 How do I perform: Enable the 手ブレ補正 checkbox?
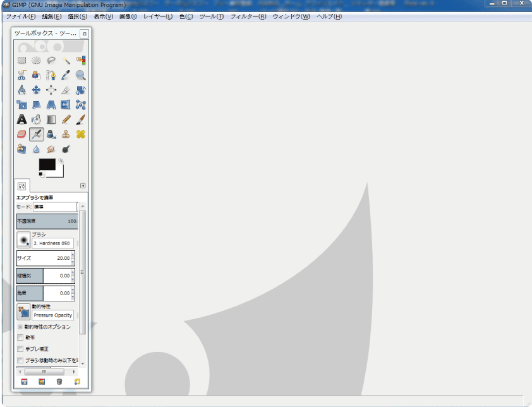(x=20, y=349)
